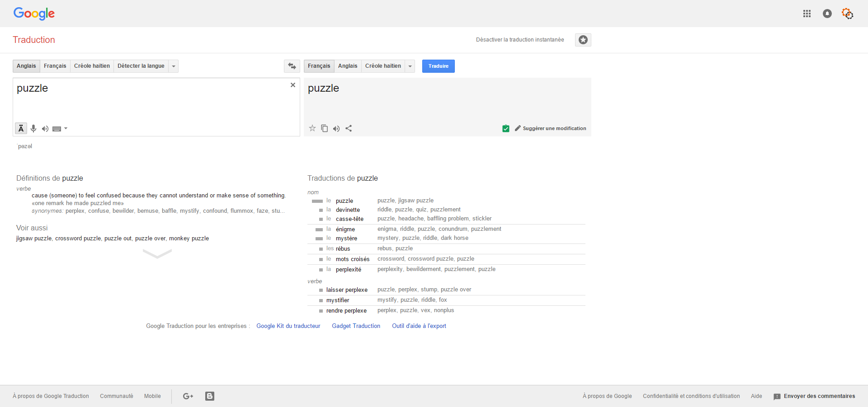The width and height of the screenshot is (868, 407).
Task: Open the Google apps grid
Action: click(x=807, y=14)
